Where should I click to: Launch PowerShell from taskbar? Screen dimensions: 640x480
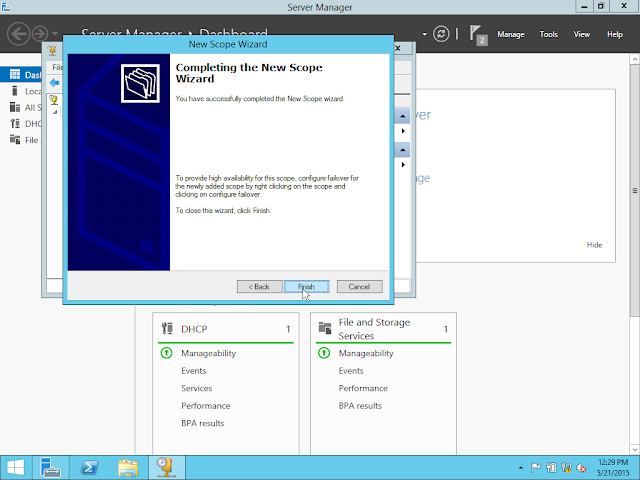(89, 468)
